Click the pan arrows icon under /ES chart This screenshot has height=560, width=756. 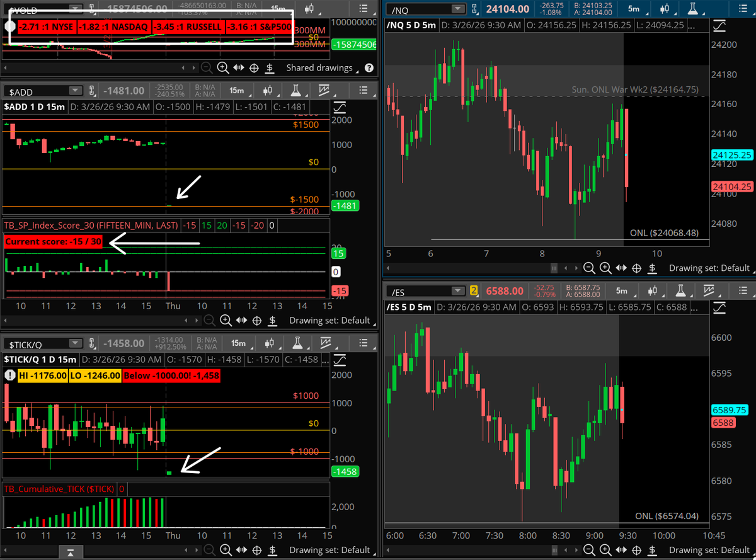(x=621, y=549)
